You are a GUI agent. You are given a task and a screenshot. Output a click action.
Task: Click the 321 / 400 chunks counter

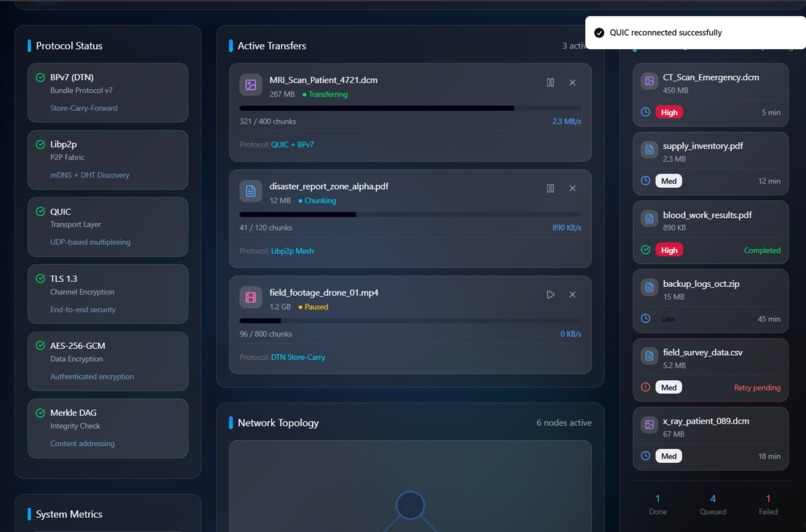pos(267,121)
